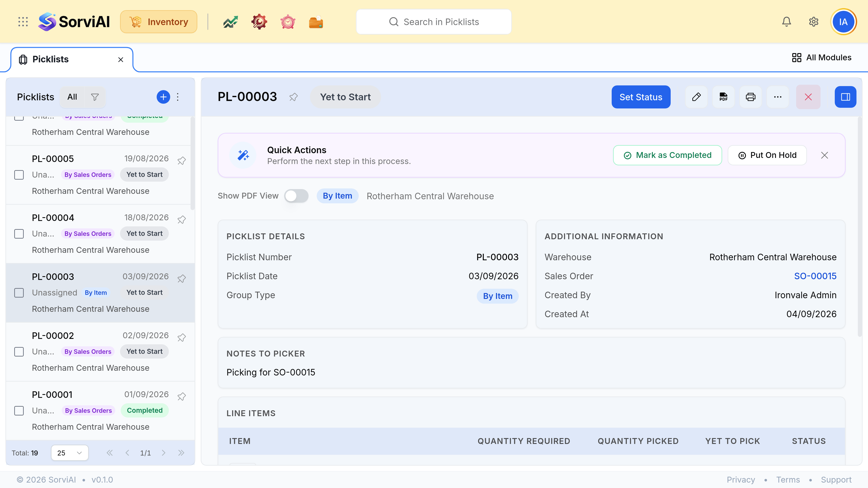Pin PL-00002 in the list
Screen dimensions: 868x488
pyautogui.click(x=182, y=338)
